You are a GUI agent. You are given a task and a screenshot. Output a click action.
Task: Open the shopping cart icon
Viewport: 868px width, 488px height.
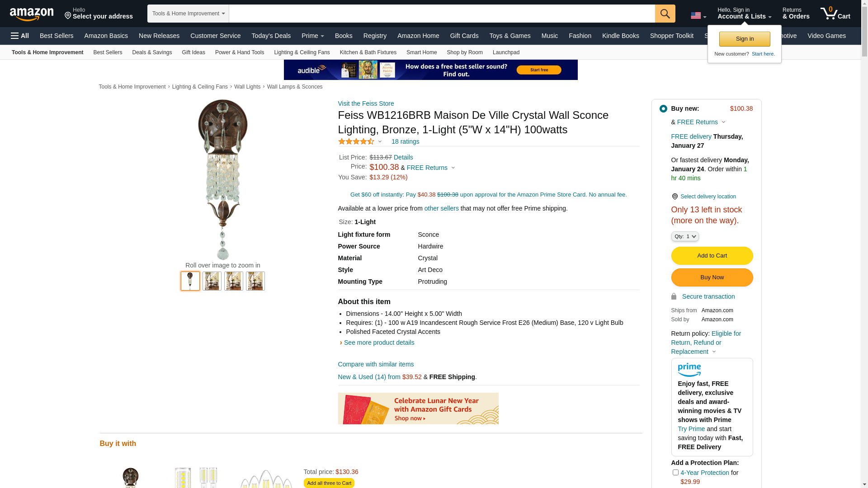pos(835,14)
